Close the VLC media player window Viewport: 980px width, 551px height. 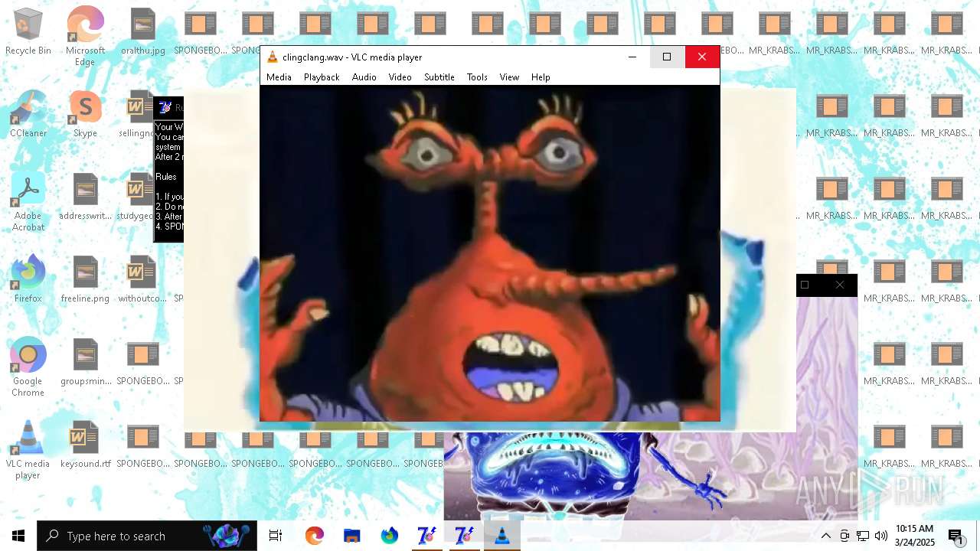(x=702, y=57)
